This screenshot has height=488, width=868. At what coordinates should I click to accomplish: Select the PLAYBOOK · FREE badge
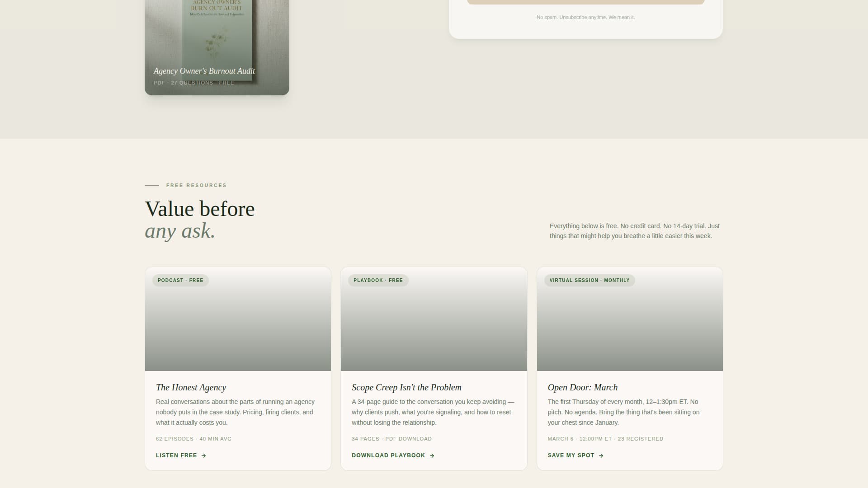tap(378, 280)
